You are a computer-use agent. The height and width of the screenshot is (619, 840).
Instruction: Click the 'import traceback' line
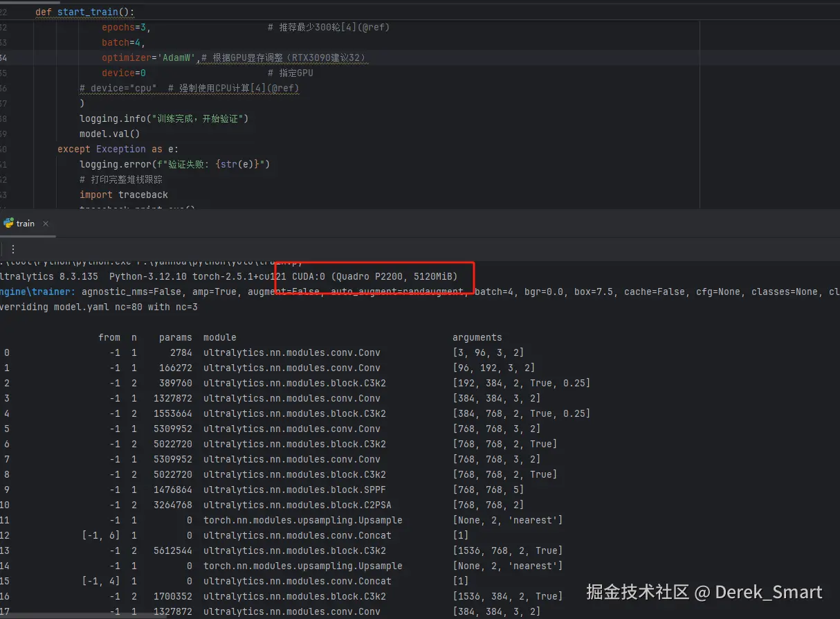click(124, 195)
